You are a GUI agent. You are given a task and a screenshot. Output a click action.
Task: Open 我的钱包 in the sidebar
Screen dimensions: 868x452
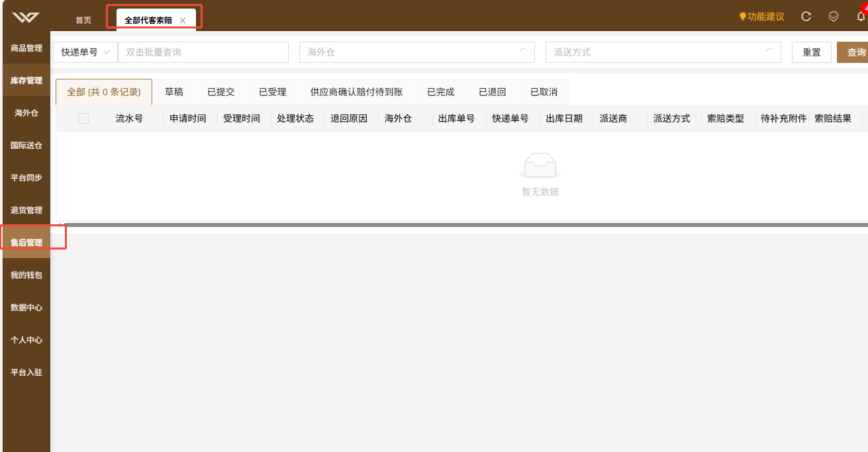[26, 275]
